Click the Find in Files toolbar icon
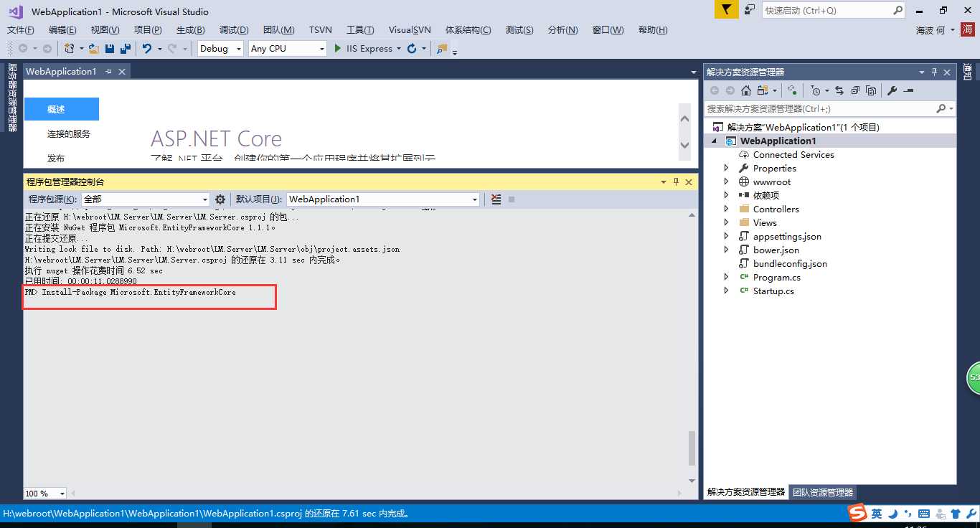980x528 pixels. [442, 49]
